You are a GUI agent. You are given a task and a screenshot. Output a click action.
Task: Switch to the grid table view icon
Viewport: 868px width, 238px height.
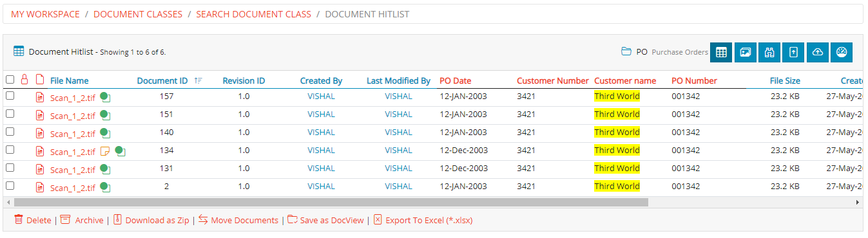click(x=721, y=52)
